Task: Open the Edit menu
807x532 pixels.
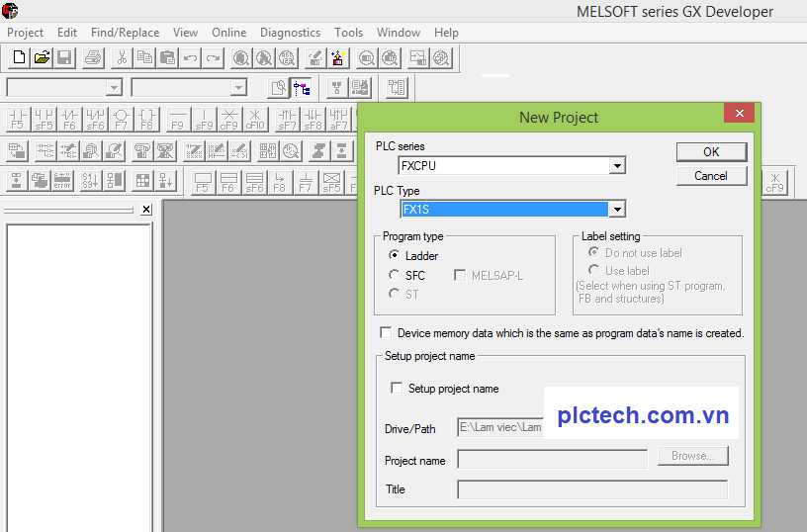Action: pyautogui.click(x=67, y=33)
